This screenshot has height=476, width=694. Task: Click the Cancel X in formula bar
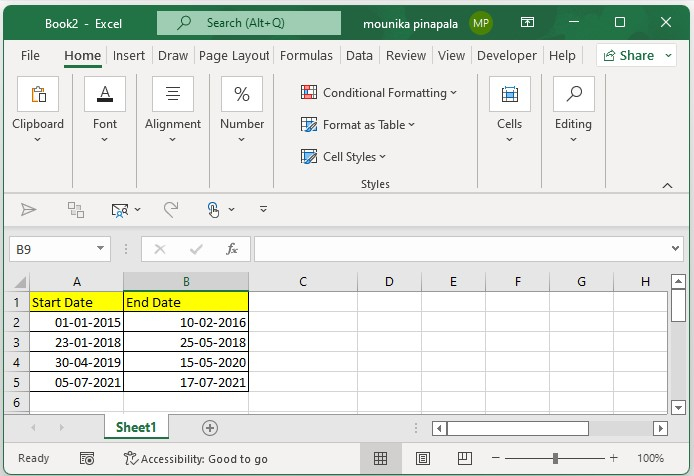click(x=160, y=249)
